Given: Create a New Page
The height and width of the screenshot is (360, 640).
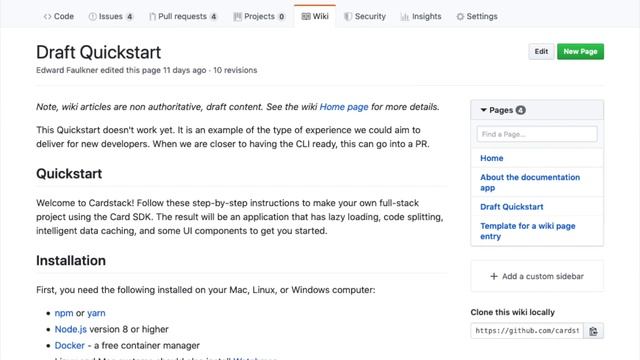Looking at the screenshot, I should (x=580, y=51).
